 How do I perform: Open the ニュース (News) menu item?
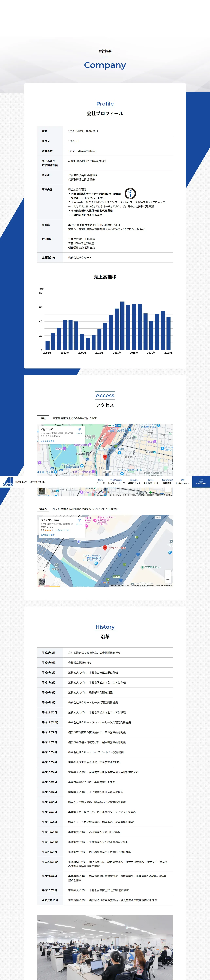(x=101, y=482)
